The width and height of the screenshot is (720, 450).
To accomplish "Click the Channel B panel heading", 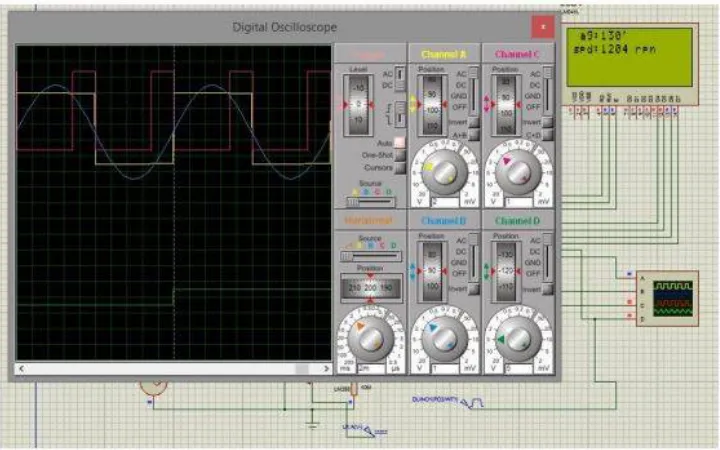I will (x=444, y=221).
